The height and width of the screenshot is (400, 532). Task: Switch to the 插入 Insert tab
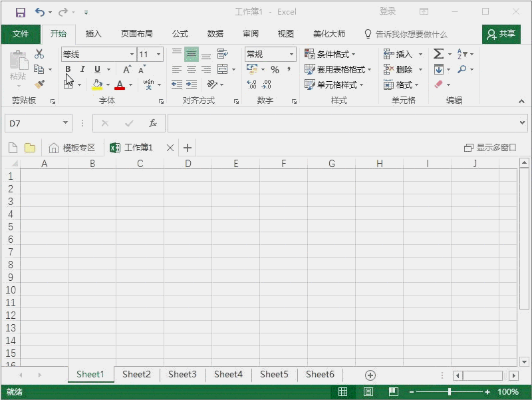93,34
